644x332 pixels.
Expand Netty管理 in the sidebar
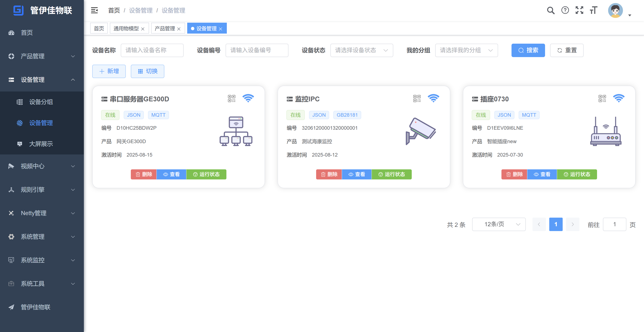tap(42, 213)
